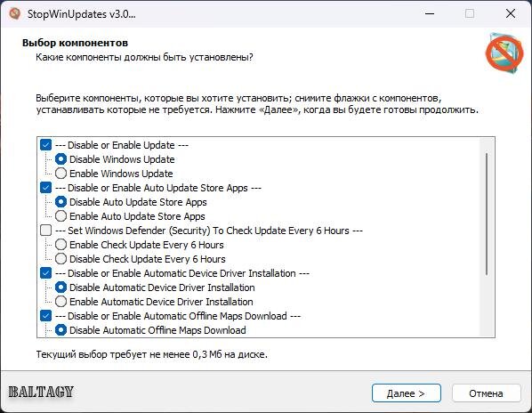Check the Set Windows Defender 6 Hours group
This screenshot has width=532, height=413.
pos(45,231)
